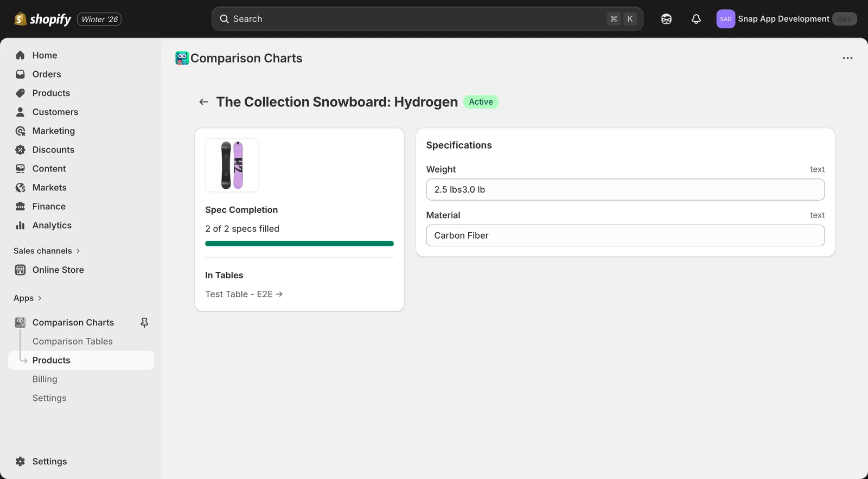Expand the Apps section
The width and height of the screenshot is (868, 479).
28,298
